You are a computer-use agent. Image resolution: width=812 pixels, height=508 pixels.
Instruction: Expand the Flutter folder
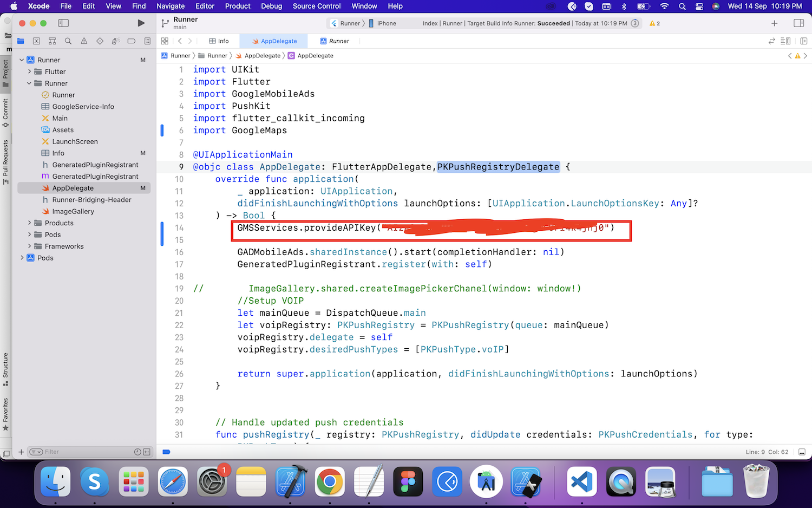point(29,71)
